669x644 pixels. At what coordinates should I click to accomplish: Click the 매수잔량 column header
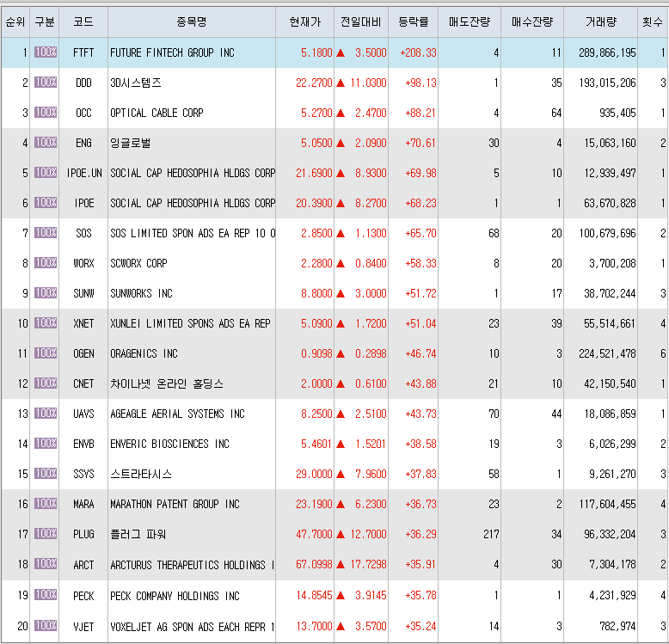tap(532, 21)
